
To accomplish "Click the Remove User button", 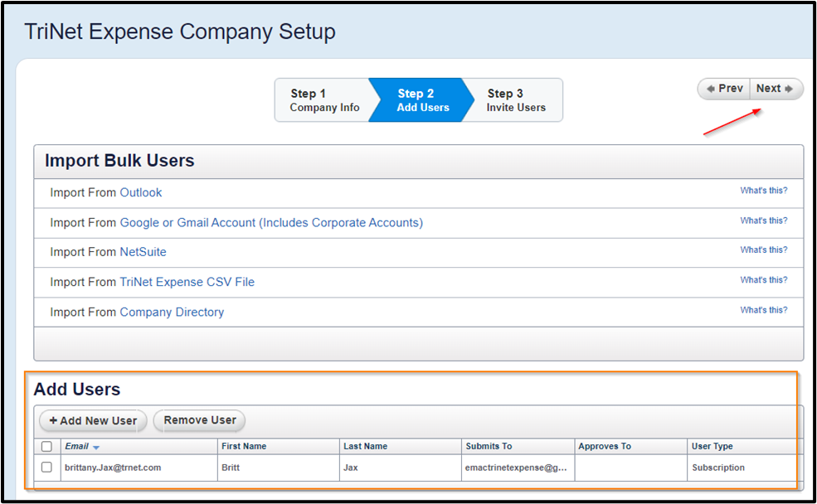I will (200, 420).
